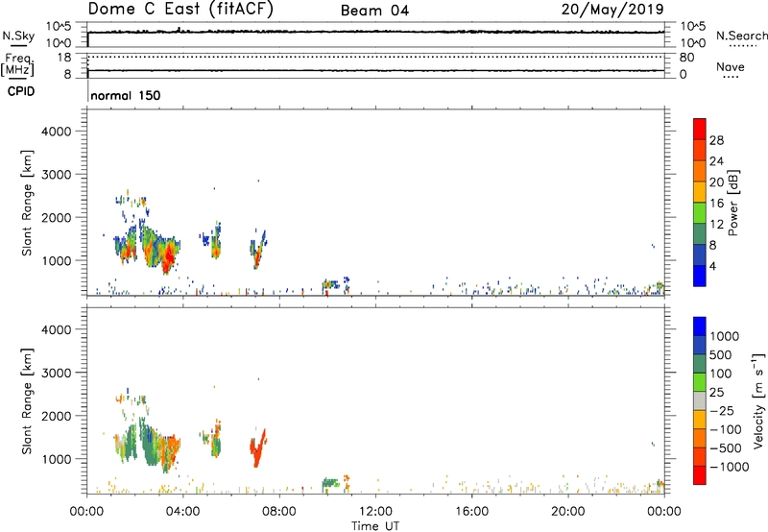Image resolution: width=768 pixels, height=532 pixels.
Task: Click "Slant Range [km]" label of velocity panel
Action: (x=27, y=401)
